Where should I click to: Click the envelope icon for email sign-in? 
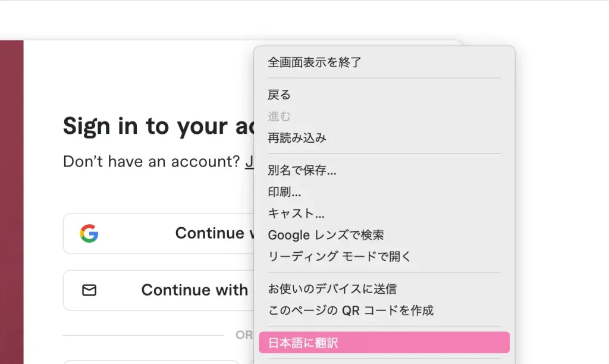pos(89,290)
